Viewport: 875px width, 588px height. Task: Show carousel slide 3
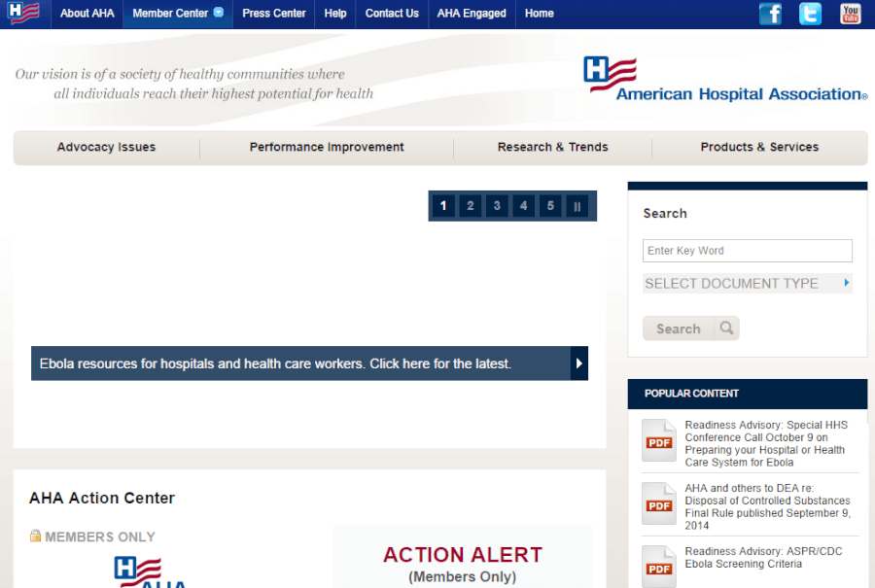[497, 206]
